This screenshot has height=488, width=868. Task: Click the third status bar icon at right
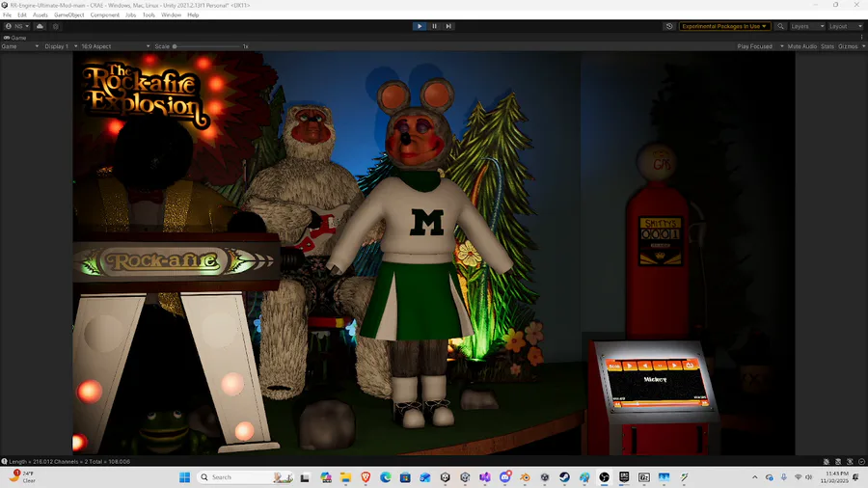point(850,461)
